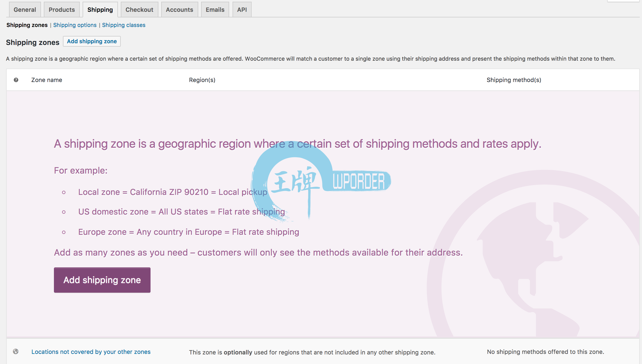
Task: Select the Shipping tab
Action: click(x=100, y=10)
